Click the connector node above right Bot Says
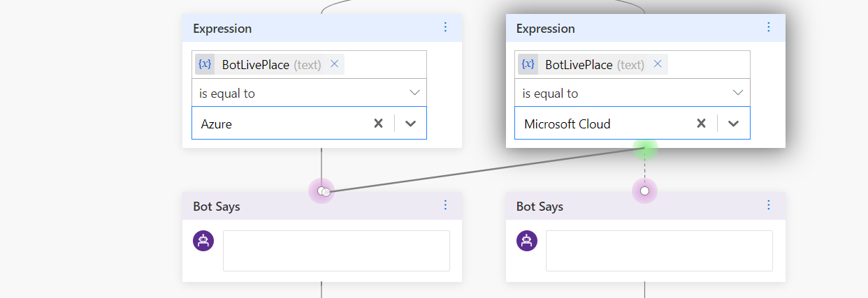 click(x=644, y=191)
